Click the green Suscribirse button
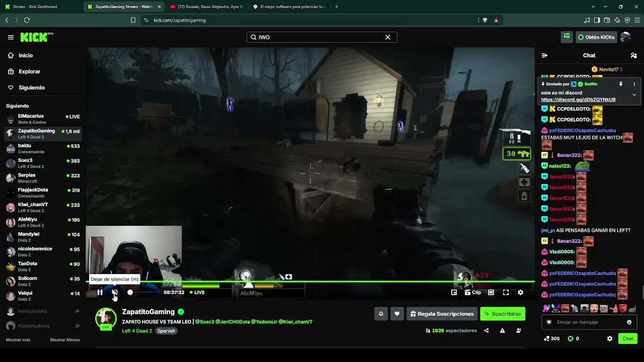 [x=503, y=314]
